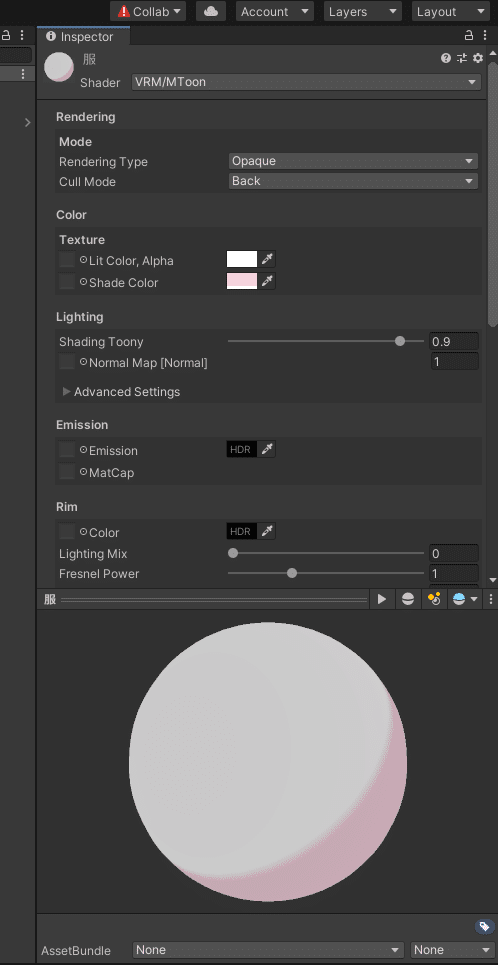Viewport: 498px width, 965px height.
Task: Open the Shader VRM/MToon dropdown
Action: pos(306,82)
